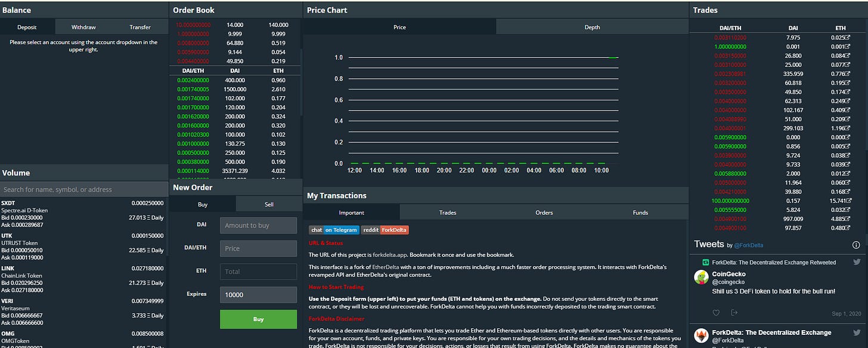Click the 0.002400000 buy order price
Screen dimensions: 868x348
coord(193,80)
